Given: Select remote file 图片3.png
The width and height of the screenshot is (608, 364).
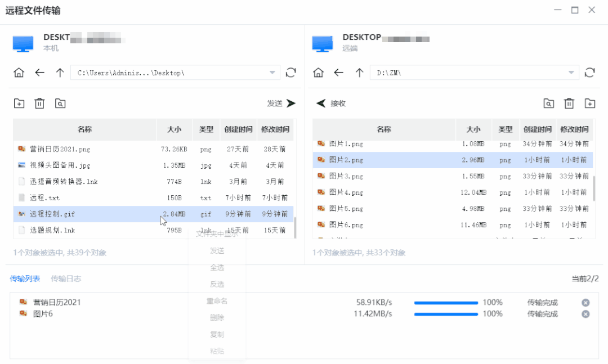Looking at the screenshot, I should 453,176.
